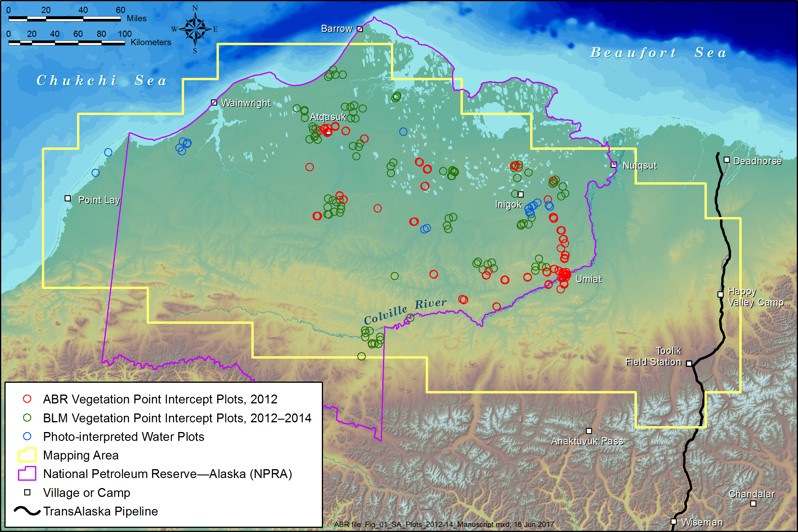Click the Point Lay village marker

click(x=68, y=198)
